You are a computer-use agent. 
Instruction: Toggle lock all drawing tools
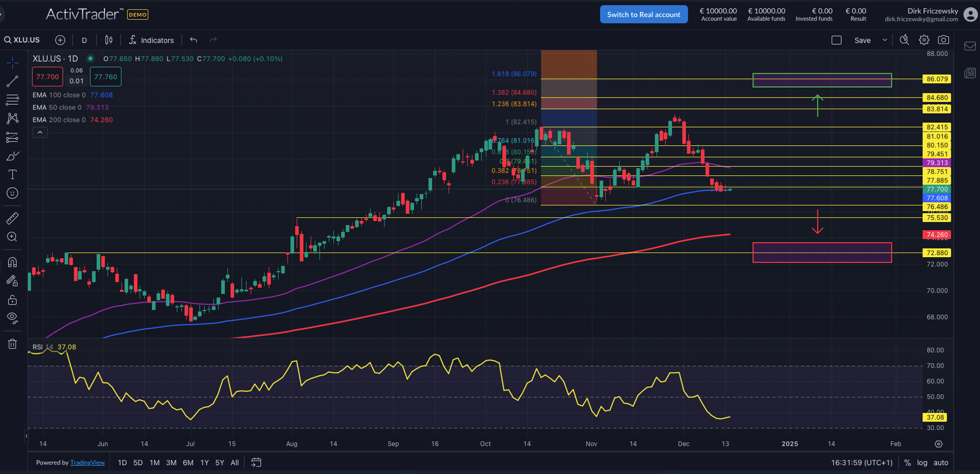coord(12,300)
